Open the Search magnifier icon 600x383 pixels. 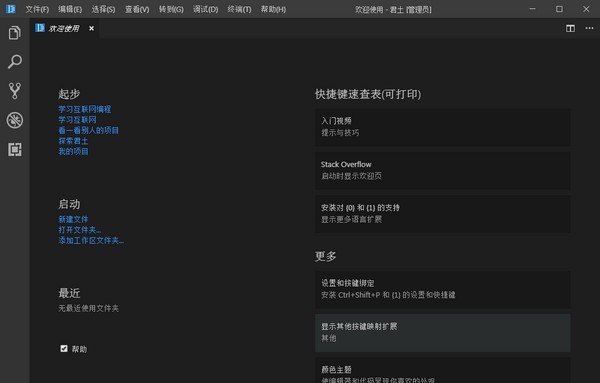[15, 62]
